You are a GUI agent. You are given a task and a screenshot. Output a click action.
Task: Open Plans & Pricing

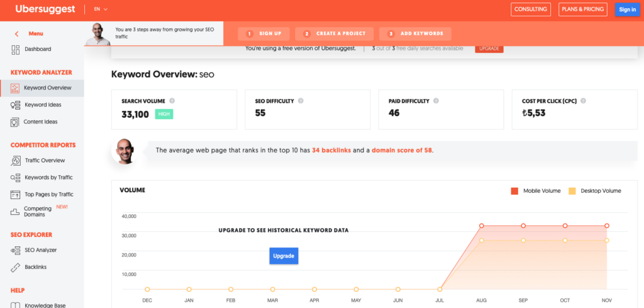pos(583,9)
